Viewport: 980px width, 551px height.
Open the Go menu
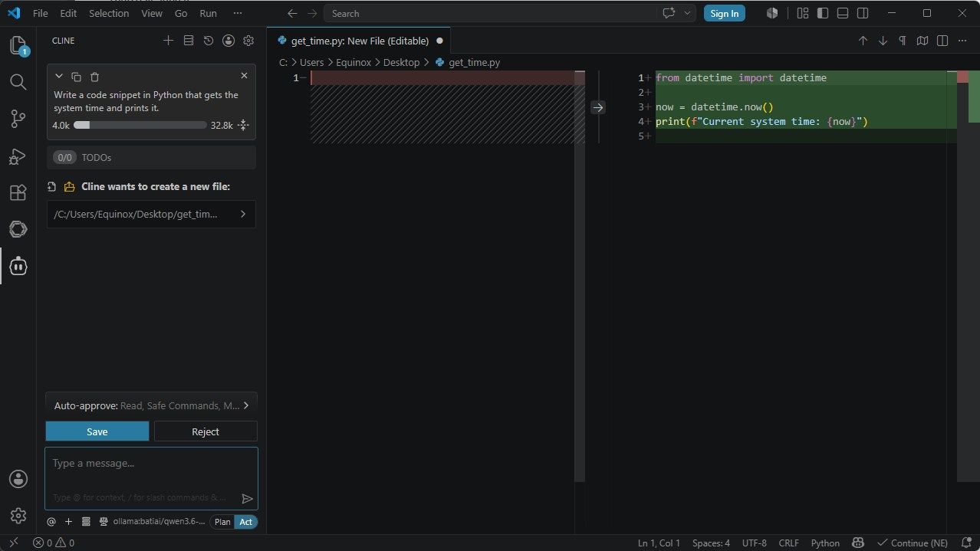[181, 13]
